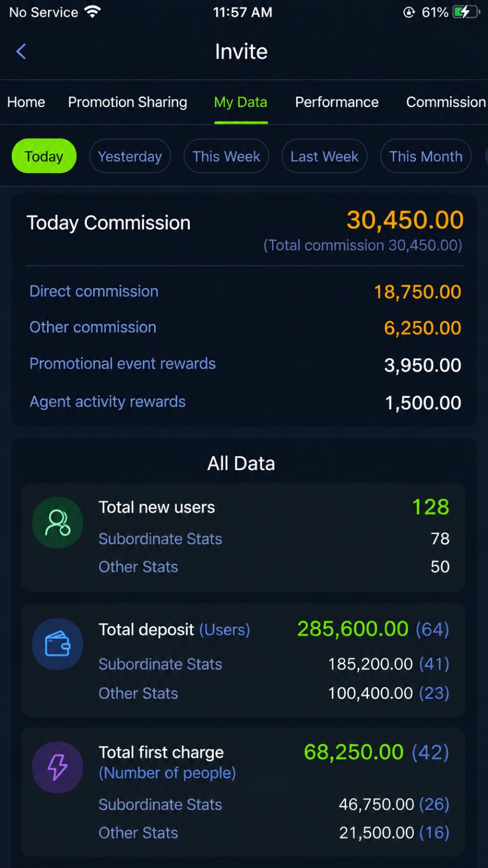488x868 pixels.
Task: Tap the 18,750.00 direct commission value
Action: 418,292
